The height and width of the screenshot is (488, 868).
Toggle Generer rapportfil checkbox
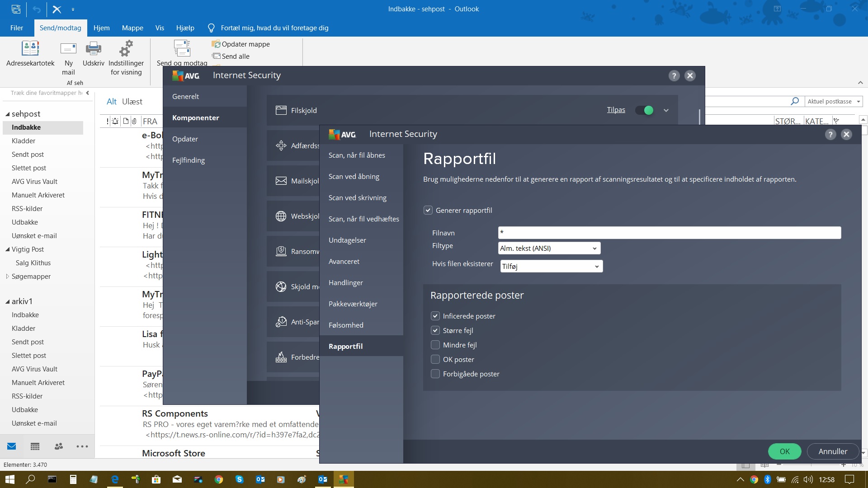click(x=428, y=210)
